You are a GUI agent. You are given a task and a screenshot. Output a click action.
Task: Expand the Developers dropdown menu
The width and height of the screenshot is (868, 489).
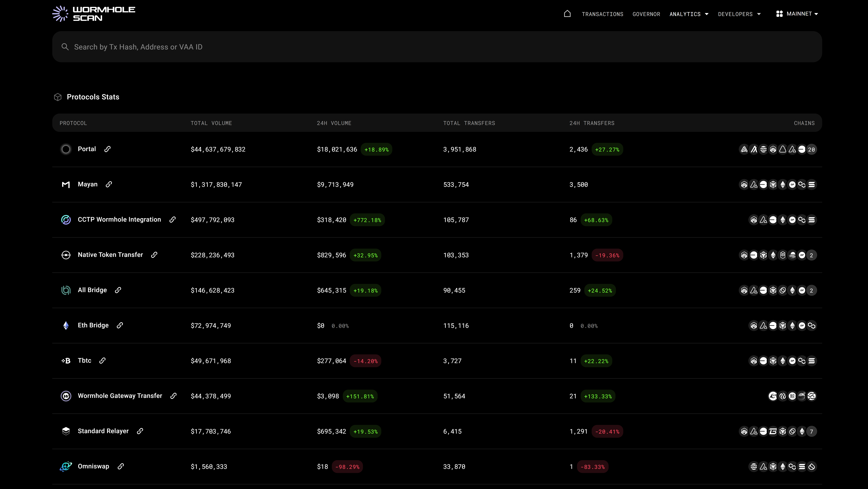point(739,14)
